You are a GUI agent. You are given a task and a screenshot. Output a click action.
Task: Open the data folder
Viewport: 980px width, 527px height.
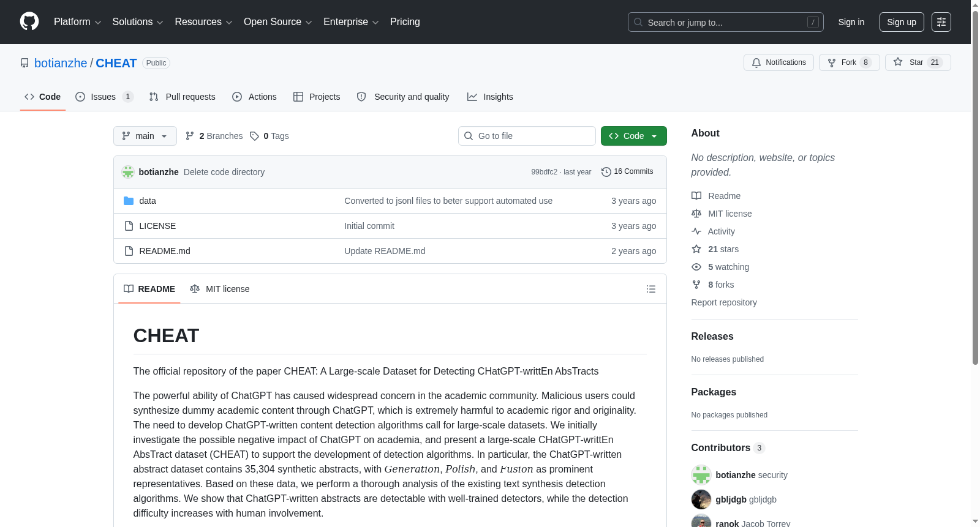[x=148, y=201]
